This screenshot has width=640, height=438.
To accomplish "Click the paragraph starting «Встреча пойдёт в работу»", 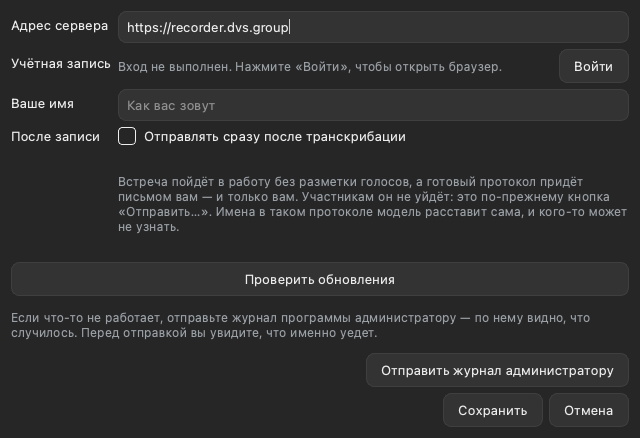I will pos(372,204).
